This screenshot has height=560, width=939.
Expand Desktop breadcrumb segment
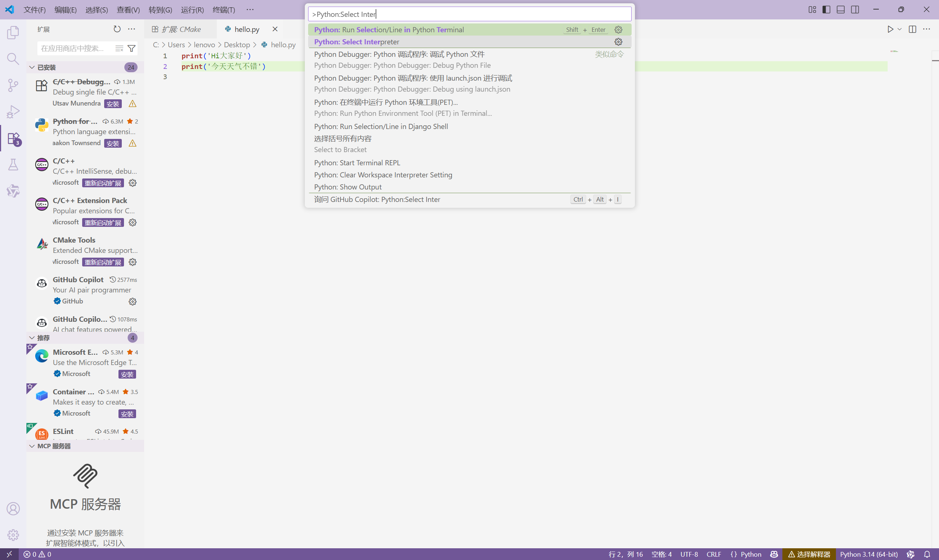coord(237,44)
